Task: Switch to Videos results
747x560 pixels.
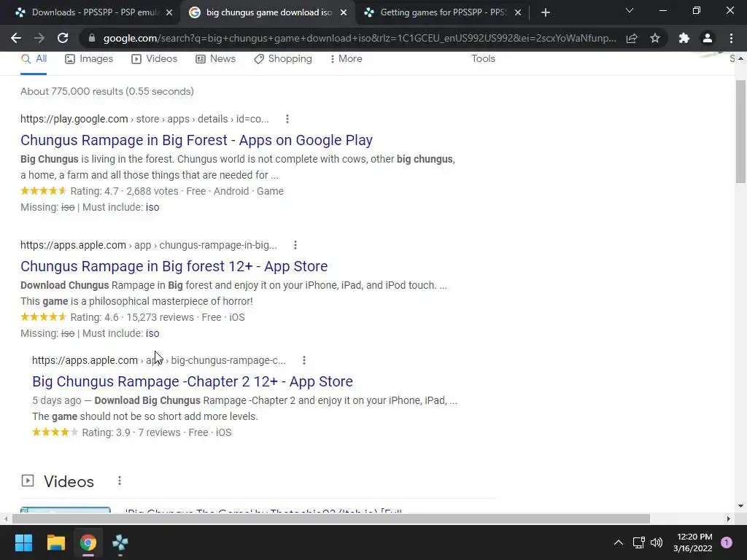Action: tap(155, 58)
